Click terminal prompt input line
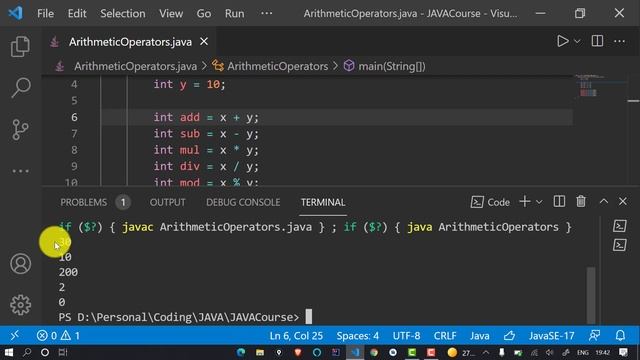This screenshot has width=640, height=360. coord(185,317)
